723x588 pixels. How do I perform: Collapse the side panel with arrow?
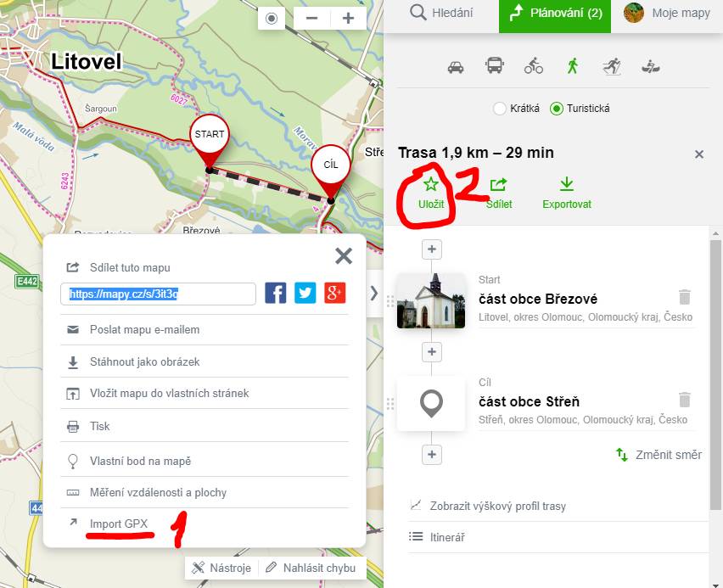click(374, 294)
